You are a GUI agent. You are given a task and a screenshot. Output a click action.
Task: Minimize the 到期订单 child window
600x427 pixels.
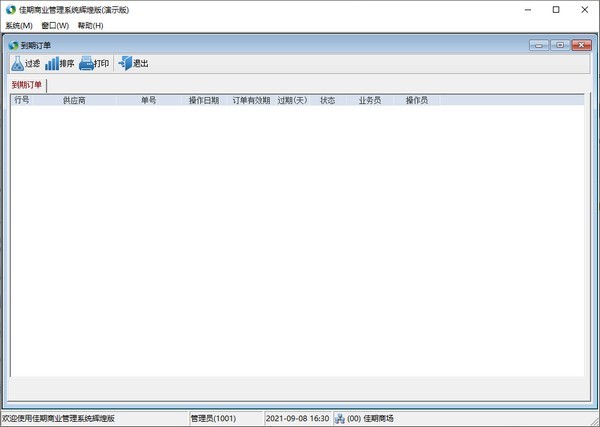tap(539, 45)
